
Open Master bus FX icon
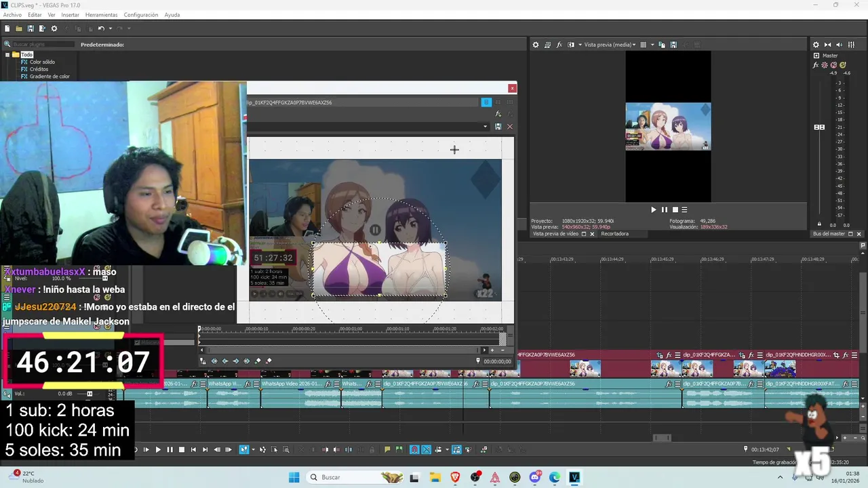(816, 66)
